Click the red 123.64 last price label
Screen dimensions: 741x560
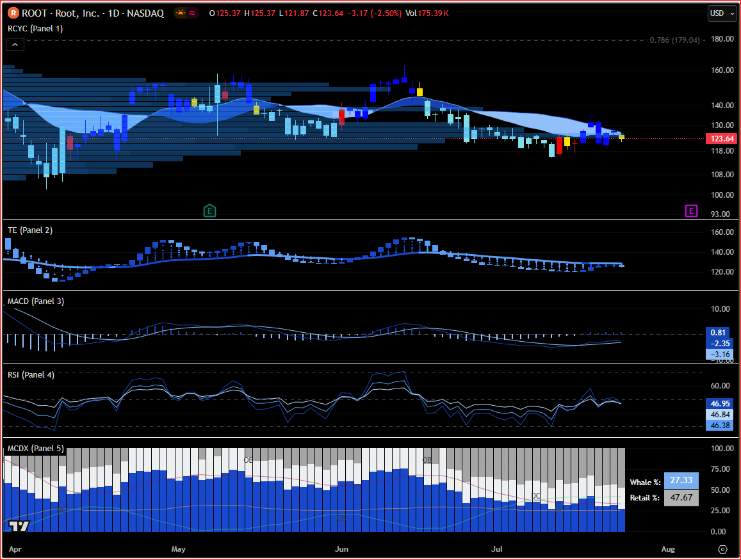[721, 138]
